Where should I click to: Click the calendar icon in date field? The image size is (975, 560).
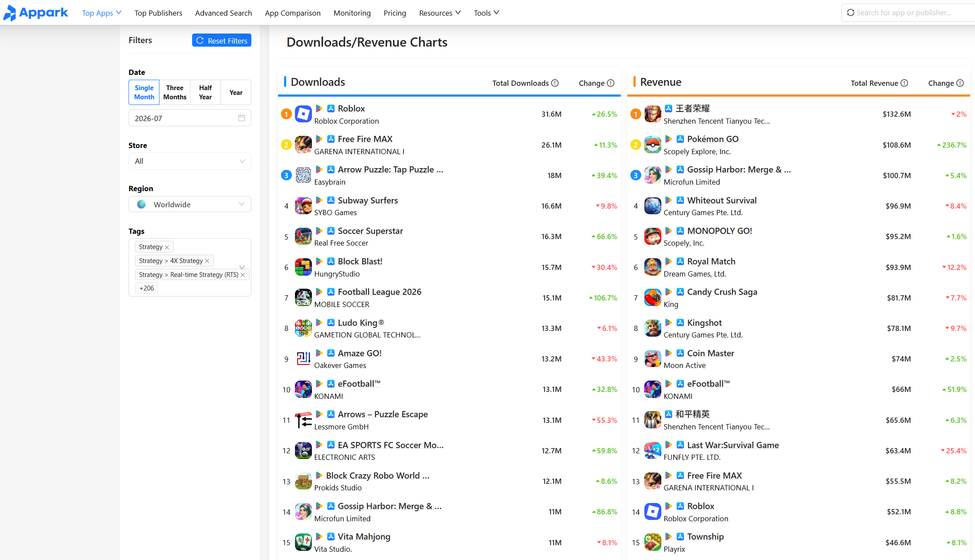pos(242,118)
